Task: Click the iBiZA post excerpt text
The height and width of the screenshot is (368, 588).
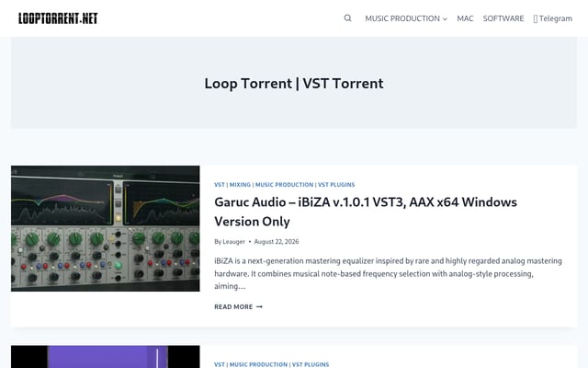Action: click(388, 273)
